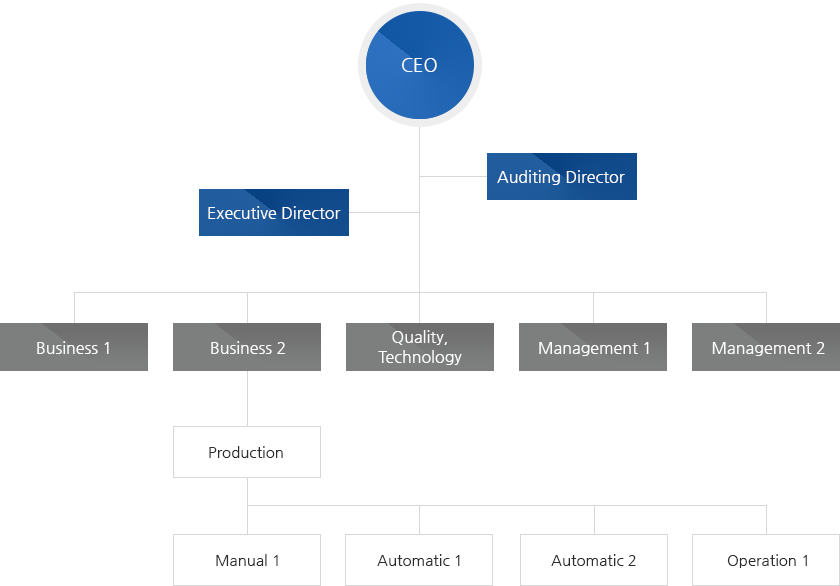840x586 pixels.
Task: Open the Management 1 box
Action: (x=593, y=348)
